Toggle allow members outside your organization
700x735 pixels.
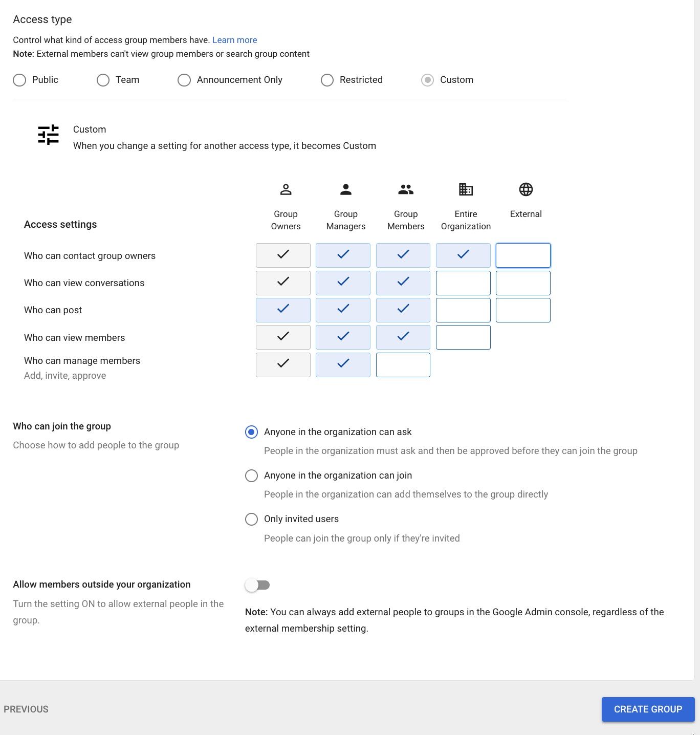click(x=257, y=585)
